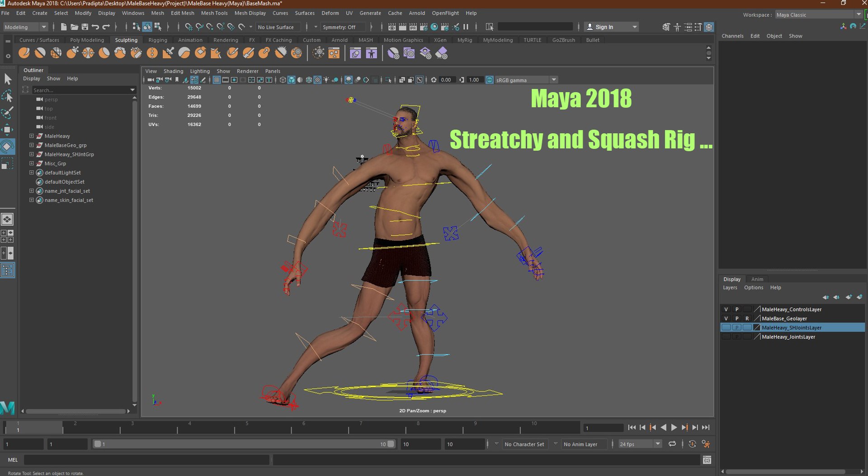Switch to the Anim layer tab
Viewport: 868px width, 476px height.
[757, 279]
